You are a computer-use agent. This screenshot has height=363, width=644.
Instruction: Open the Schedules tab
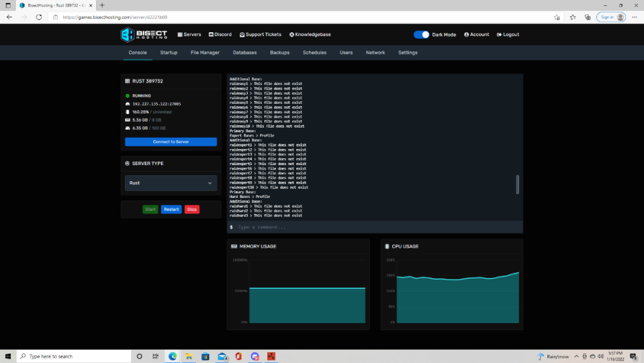tap(315, 53)
